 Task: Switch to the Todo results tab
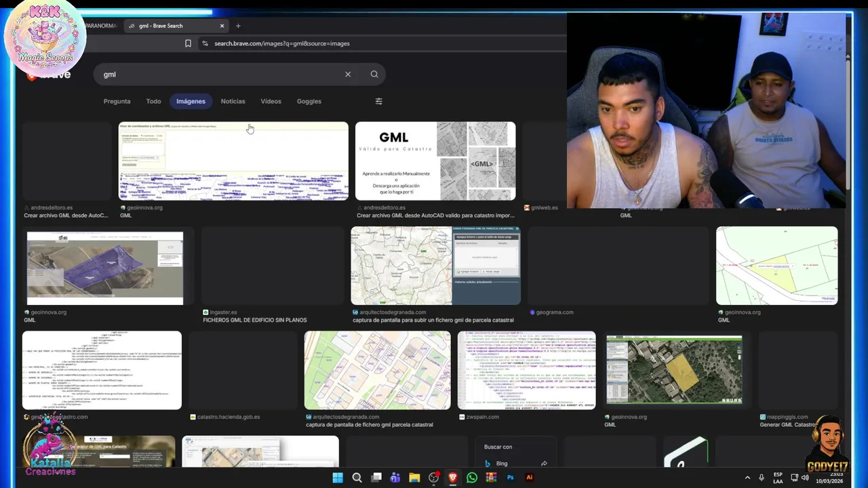click(x=154, y=101)
